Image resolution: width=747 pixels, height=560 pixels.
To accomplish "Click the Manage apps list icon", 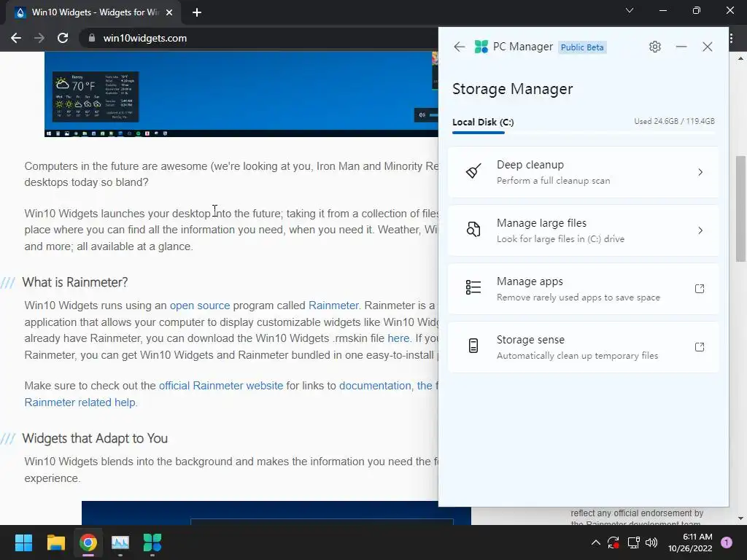I will click(x=473, y=287).
